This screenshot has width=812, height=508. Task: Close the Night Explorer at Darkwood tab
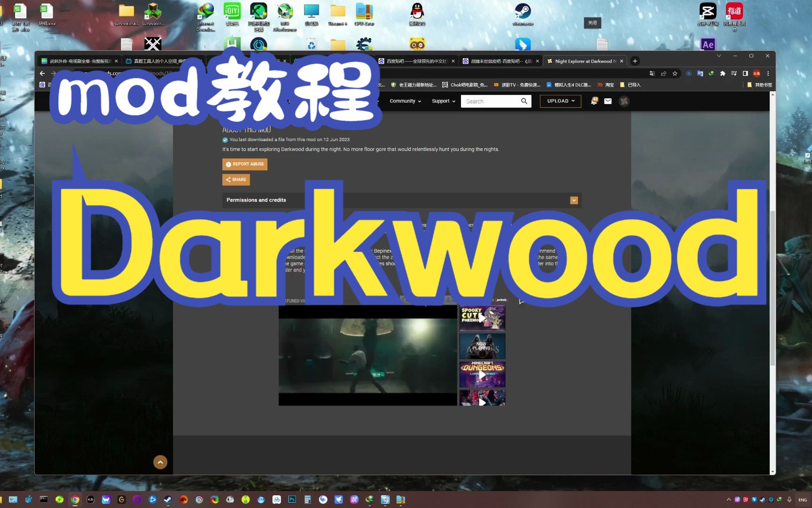(622, 61)
